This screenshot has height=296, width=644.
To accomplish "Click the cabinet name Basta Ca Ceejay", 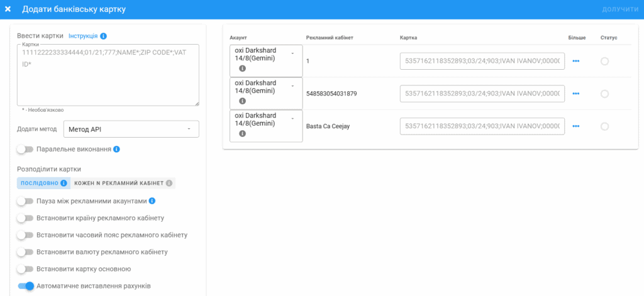I will coord(328,126).
